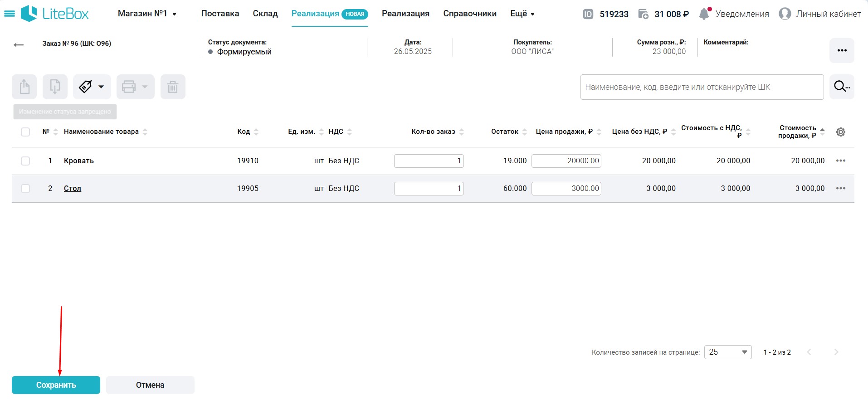This screenshot has width=868, height=400.
Task: Open row actions menu for Кровать
Action: tap(840, 161)
